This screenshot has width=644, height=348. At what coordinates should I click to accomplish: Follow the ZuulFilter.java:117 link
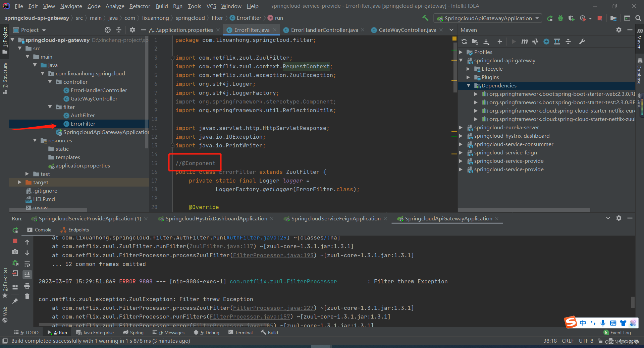pyautogui.click(x=221, y=246)
